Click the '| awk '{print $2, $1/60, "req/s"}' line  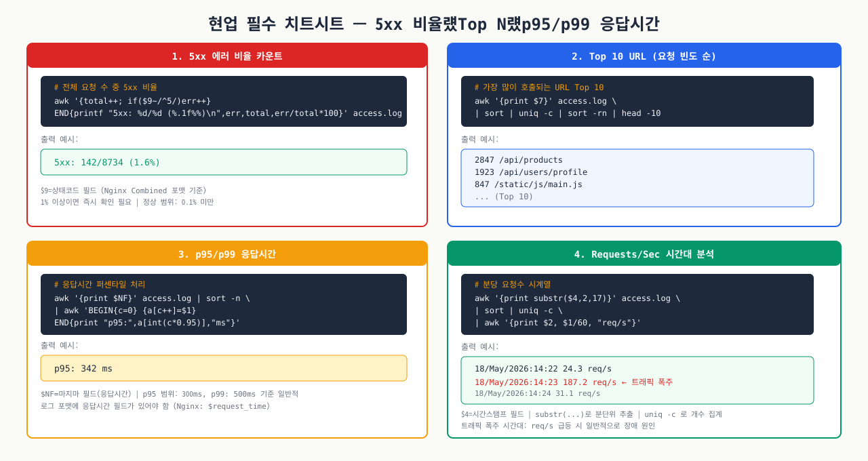coord(558,323)
